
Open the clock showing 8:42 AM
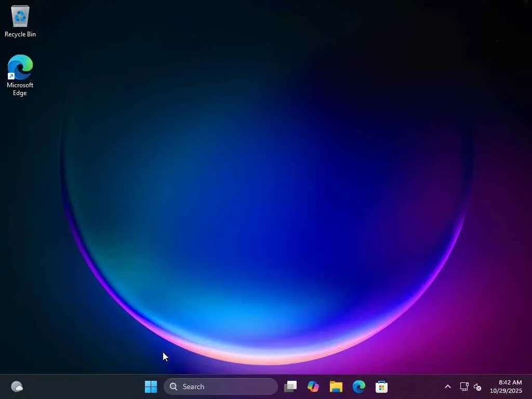506,387
